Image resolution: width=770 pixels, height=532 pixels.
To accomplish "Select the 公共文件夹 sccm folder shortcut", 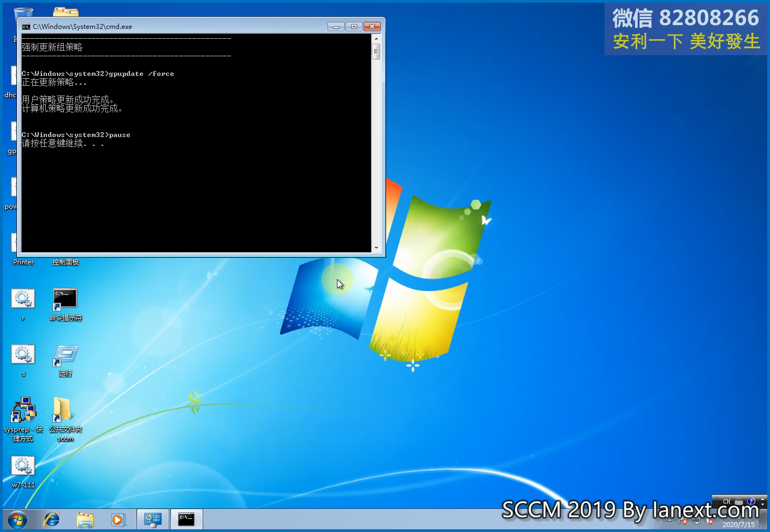I will [x=65, y=419].
